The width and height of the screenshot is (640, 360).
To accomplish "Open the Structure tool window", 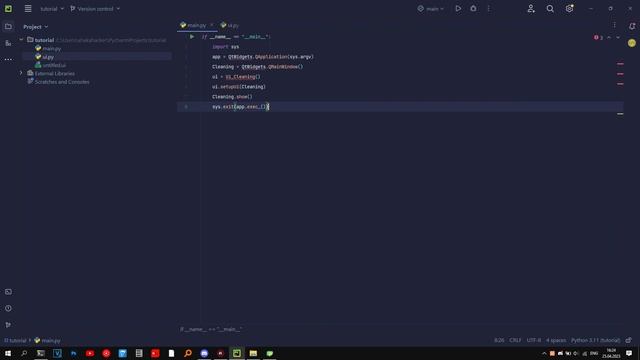I will 8,43.
